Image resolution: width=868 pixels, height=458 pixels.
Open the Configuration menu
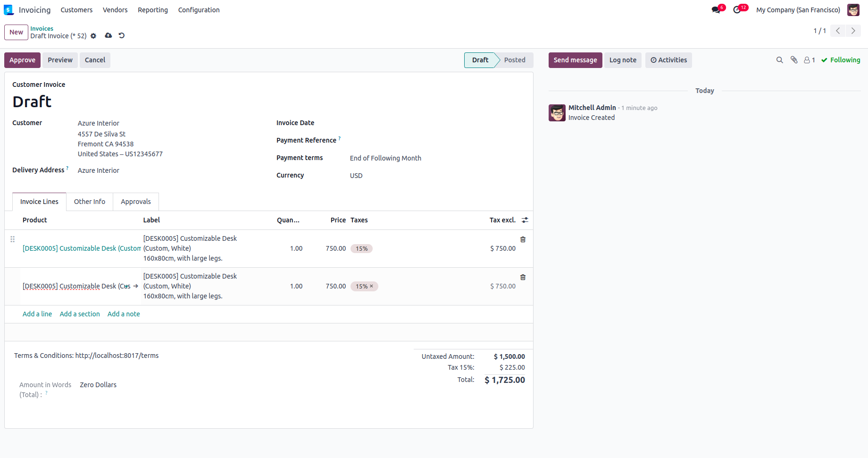(199, 10)
